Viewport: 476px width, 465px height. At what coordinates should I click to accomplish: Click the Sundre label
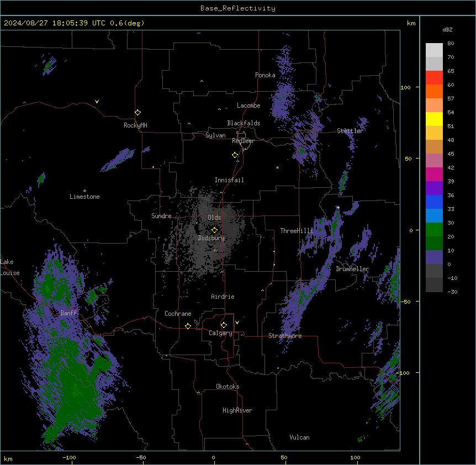(161, 216)
